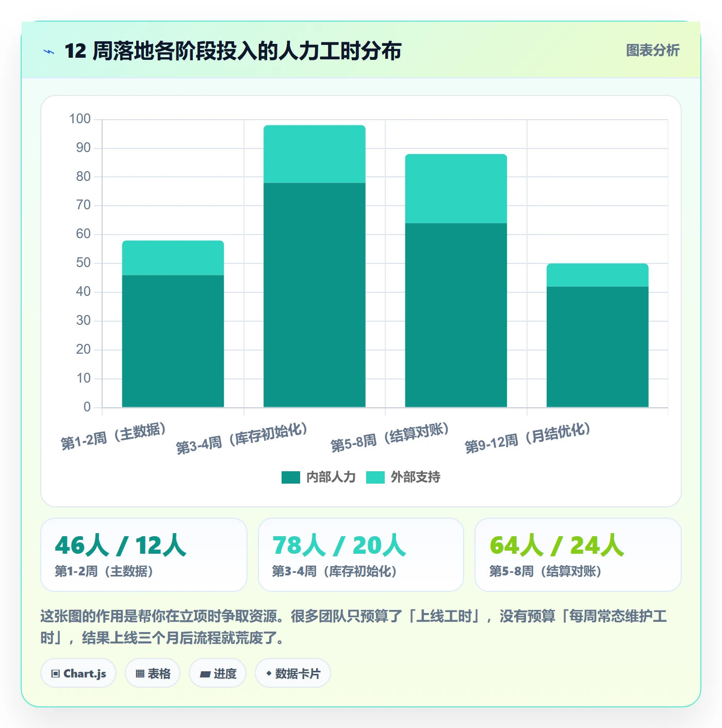
Task: Click the grid icon in 表格 chip
Action: click(140, 674)
